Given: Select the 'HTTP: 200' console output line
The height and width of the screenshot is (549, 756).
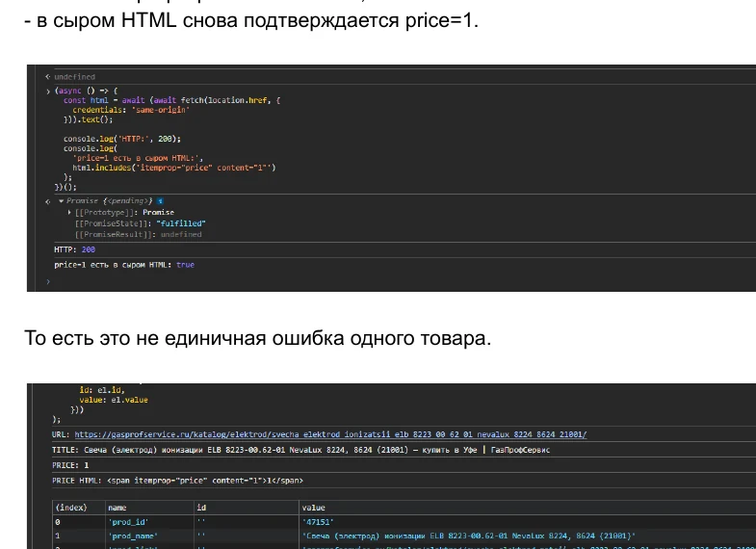Looking at the screenshot, I should 74,249.
